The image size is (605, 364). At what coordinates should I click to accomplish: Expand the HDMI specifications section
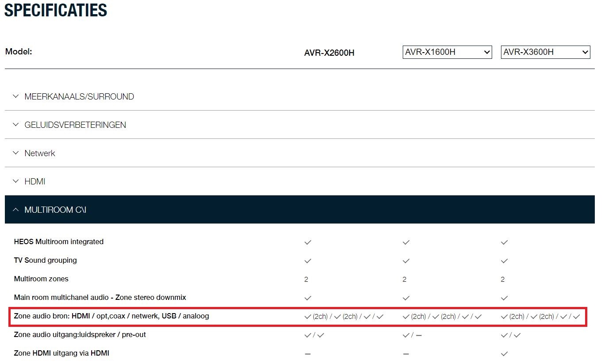300,181
